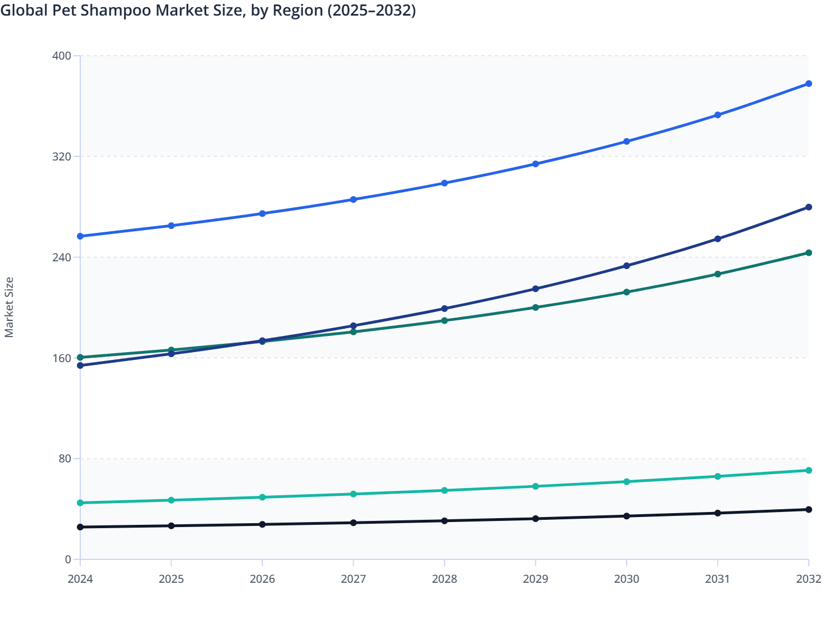Click the 400 y-axis tick label

62,56
